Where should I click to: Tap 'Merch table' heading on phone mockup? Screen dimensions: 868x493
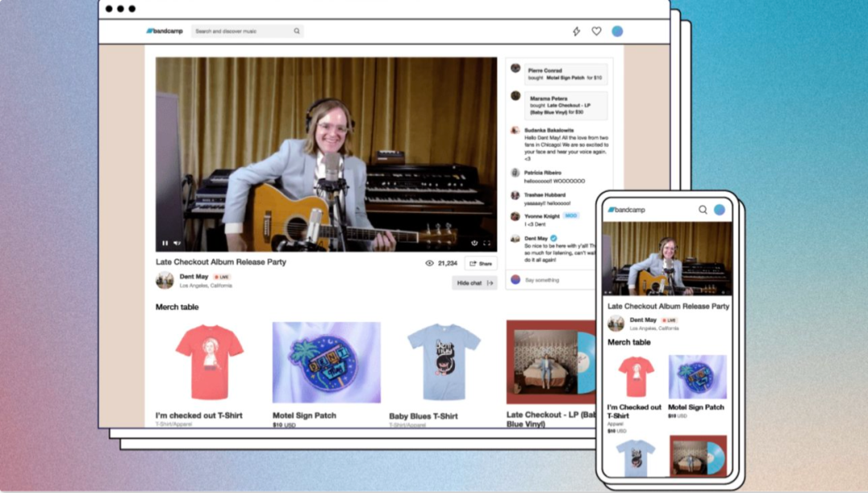coord(628,342)
